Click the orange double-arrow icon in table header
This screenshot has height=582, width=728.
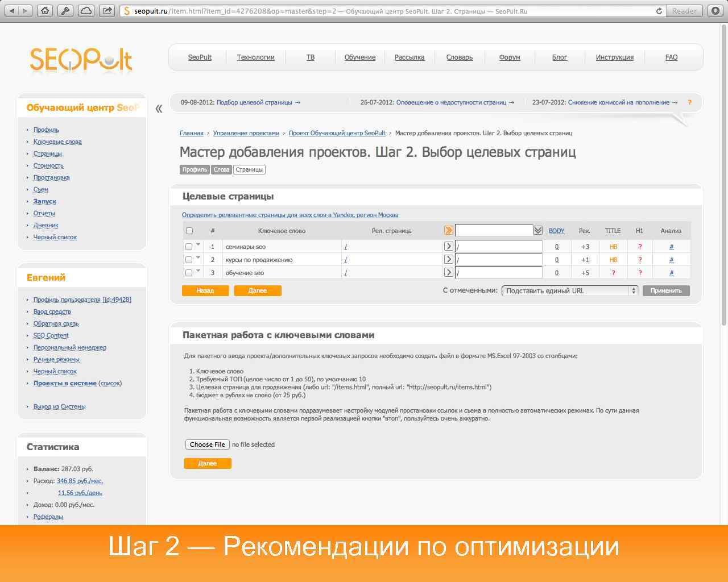tap(449, 230)
